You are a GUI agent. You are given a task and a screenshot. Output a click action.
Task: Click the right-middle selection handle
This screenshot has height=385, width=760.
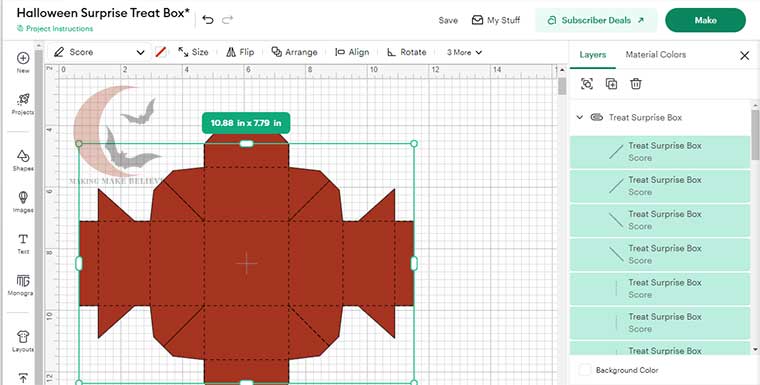tap(414, 264)
